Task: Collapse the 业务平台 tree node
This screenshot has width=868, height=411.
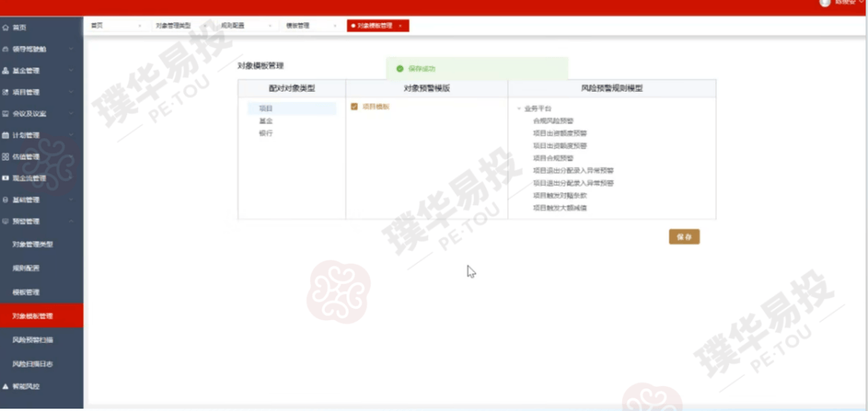Action: 518,109
